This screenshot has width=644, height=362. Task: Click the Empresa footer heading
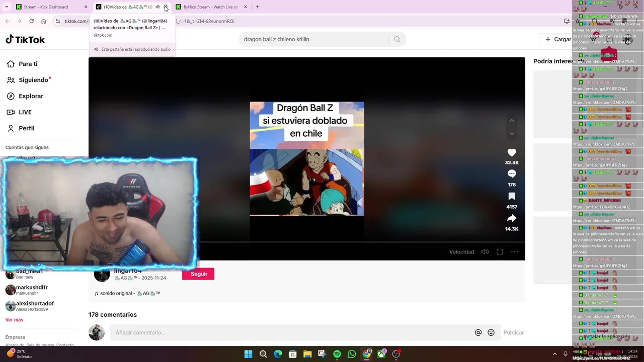pyautogui.click(x=15, y=337)
